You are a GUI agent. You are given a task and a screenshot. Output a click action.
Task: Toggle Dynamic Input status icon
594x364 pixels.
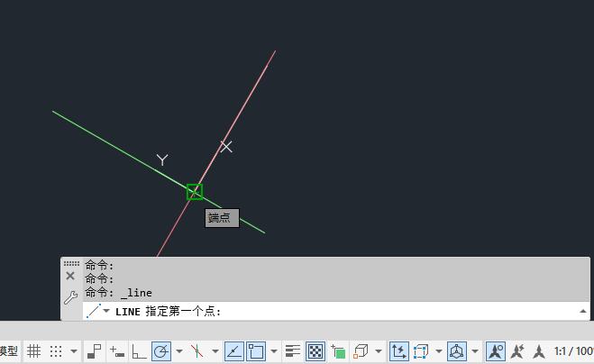click(x=117, y=351)
